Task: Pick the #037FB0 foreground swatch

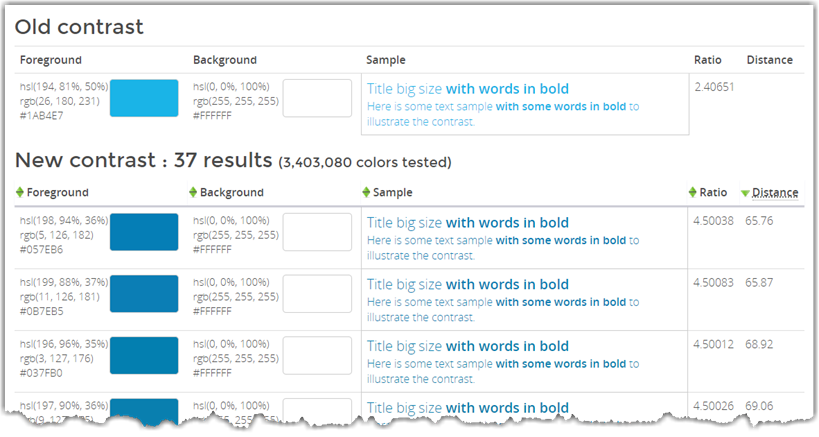Action: [x=144, y=355]
